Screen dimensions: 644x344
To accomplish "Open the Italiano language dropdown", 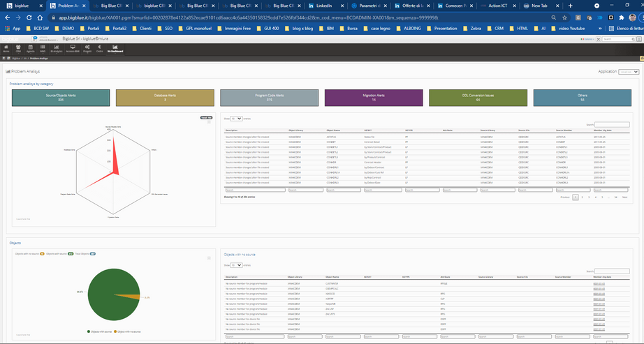I will [x=587, y=39].
